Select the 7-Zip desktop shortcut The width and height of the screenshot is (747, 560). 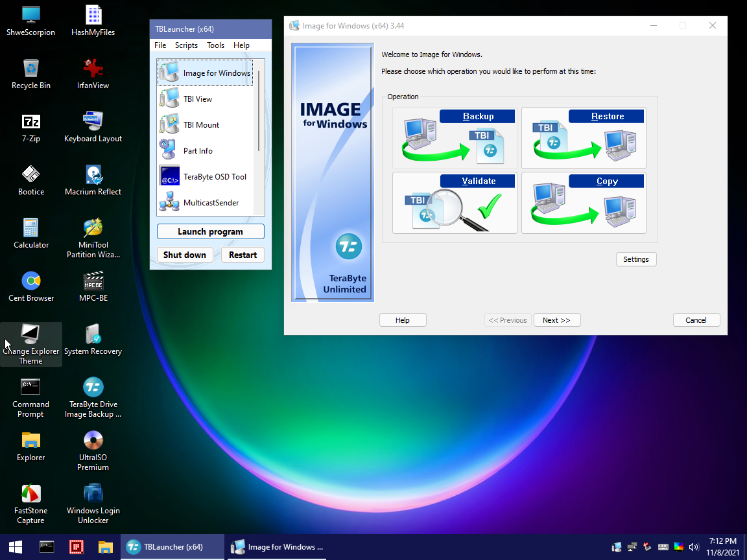click(31, 128)
